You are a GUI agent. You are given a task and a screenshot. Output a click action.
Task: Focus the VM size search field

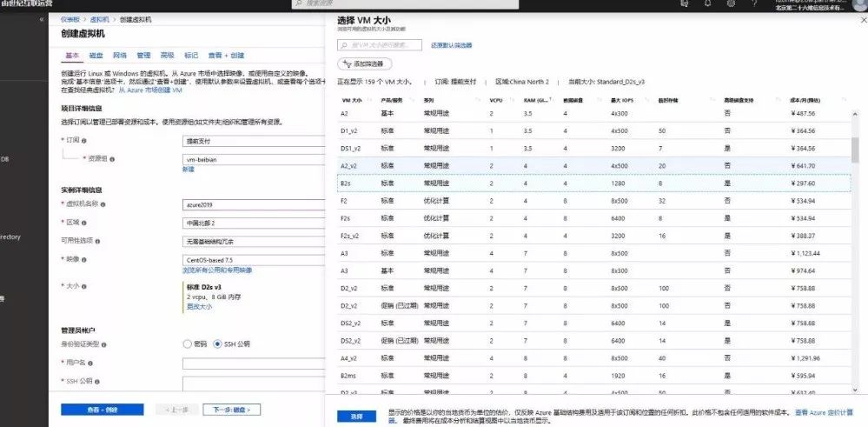[x=380, y=45]
